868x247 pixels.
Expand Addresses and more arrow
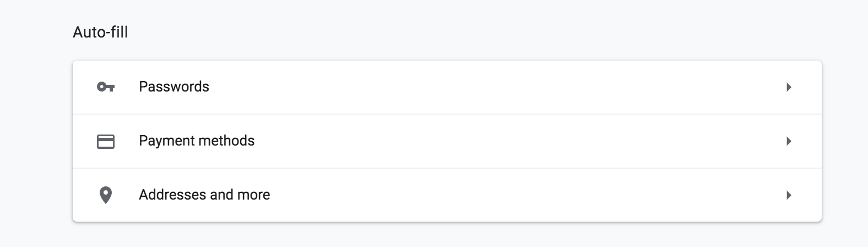(789, 195)
